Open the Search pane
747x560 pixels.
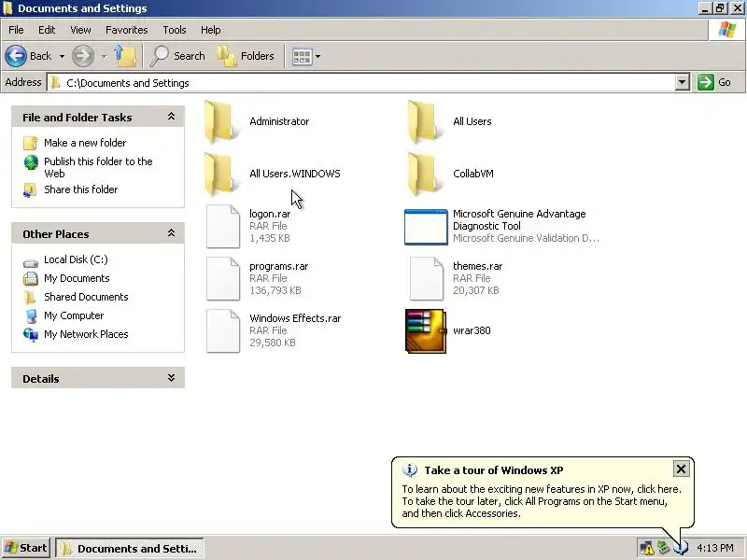tap(177, 56)
